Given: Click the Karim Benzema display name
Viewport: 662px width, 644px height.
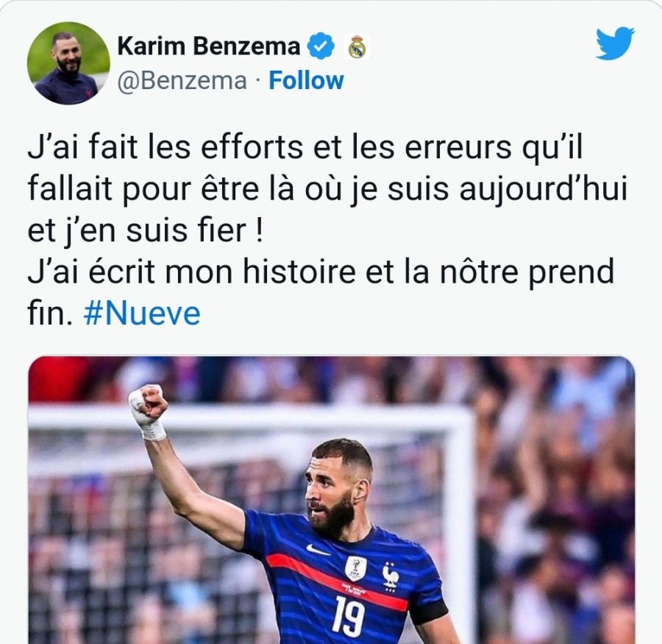Looking at the screenshot, I should 209,46.
